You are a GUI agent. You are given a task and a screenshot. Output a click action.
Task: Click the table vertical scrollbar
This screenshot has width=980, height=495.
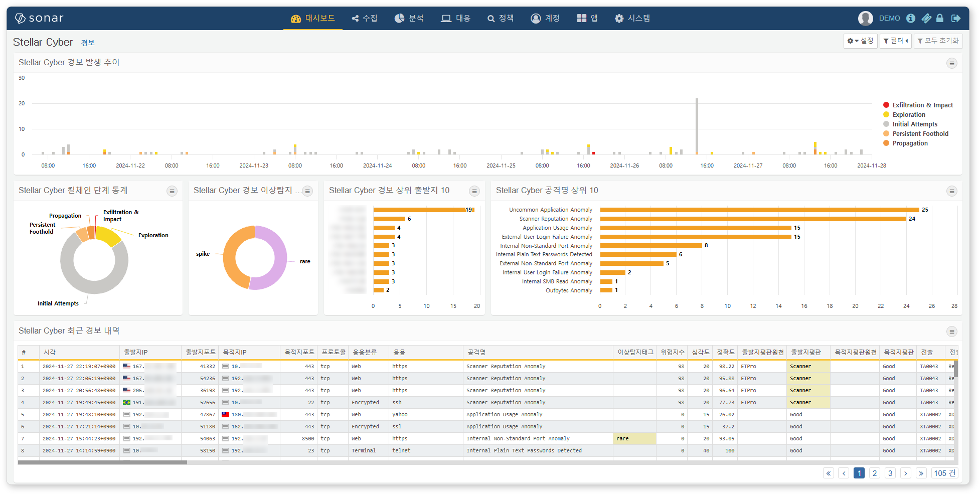[x=956, y=369]
